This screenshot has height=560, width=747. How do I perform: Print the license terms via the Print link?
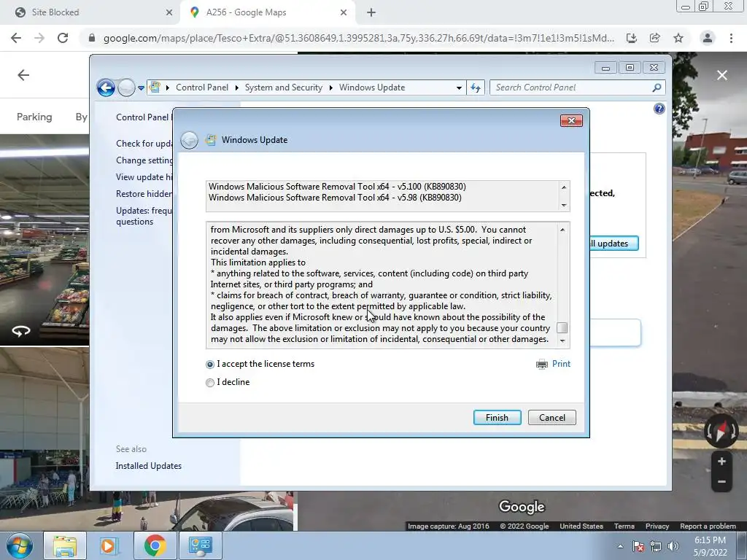(561, 364)
